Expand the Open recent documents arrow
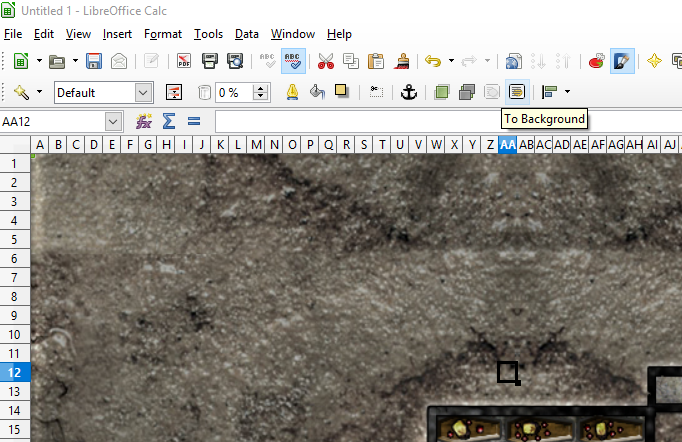 pos(75,61)
